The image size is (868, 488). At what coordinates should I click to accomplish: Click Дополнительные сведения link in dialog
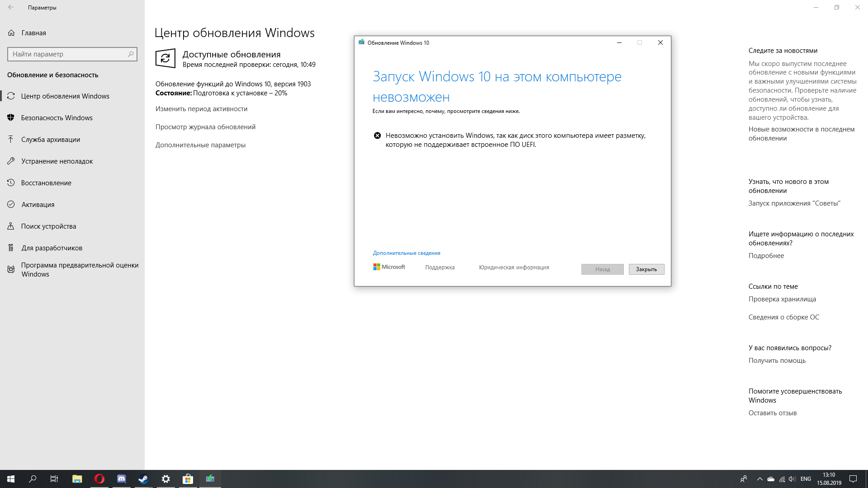[406, 253]
